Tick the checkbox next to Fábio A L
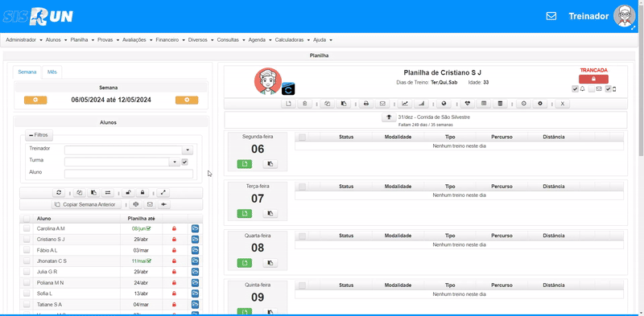644x316 pixels. coord(27,250)
